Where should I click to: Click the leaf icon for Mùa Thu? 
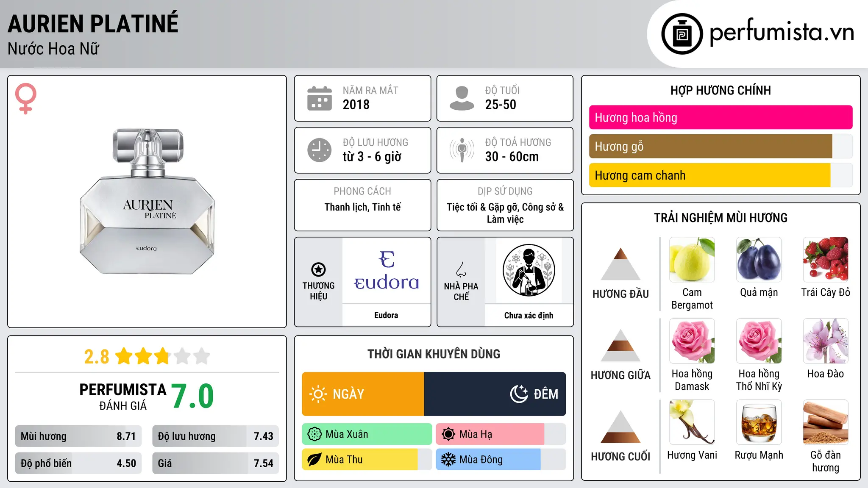pyautogui.click(x=314, y=460)
